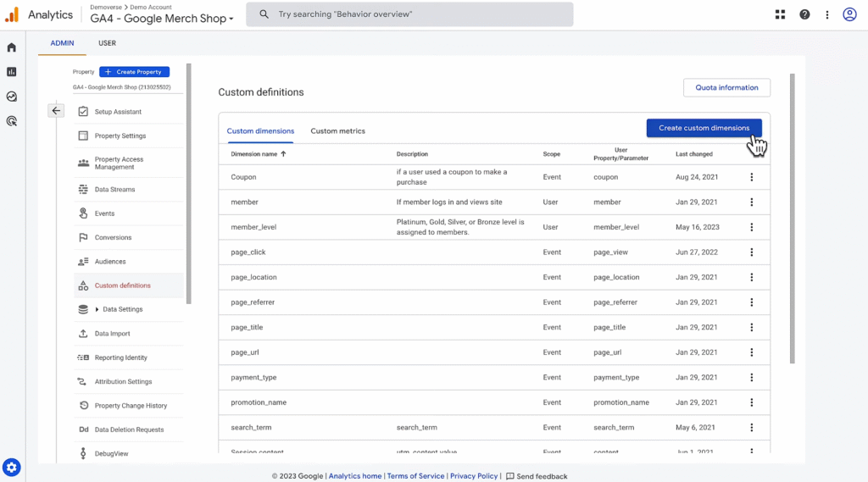Open the user account avatar
The height and width of the screenshot is (482, 868).
[x=849, y=14]
